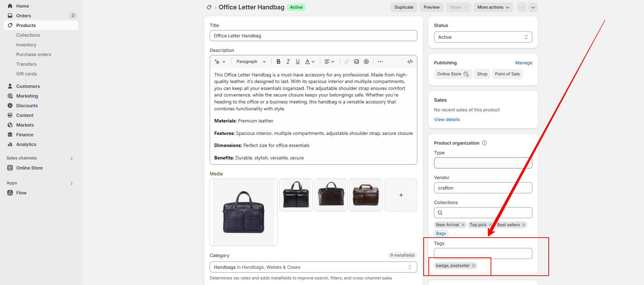
Task: Select the third dark brown handbag thumbnail
Action: 331,195
